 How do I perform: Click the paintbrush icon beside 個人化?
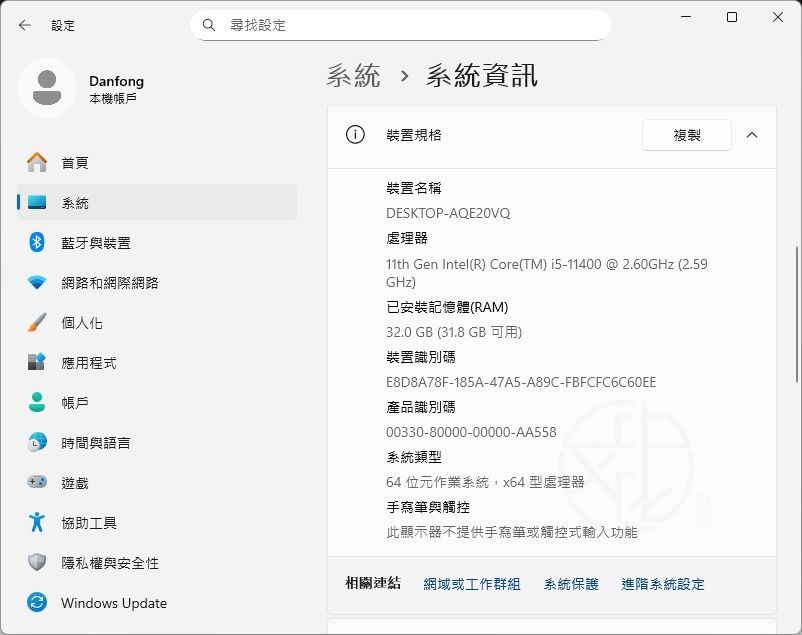coord(37,322)
